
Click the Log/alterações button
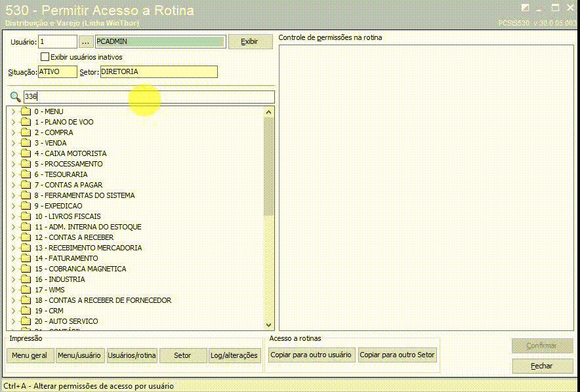234,355
